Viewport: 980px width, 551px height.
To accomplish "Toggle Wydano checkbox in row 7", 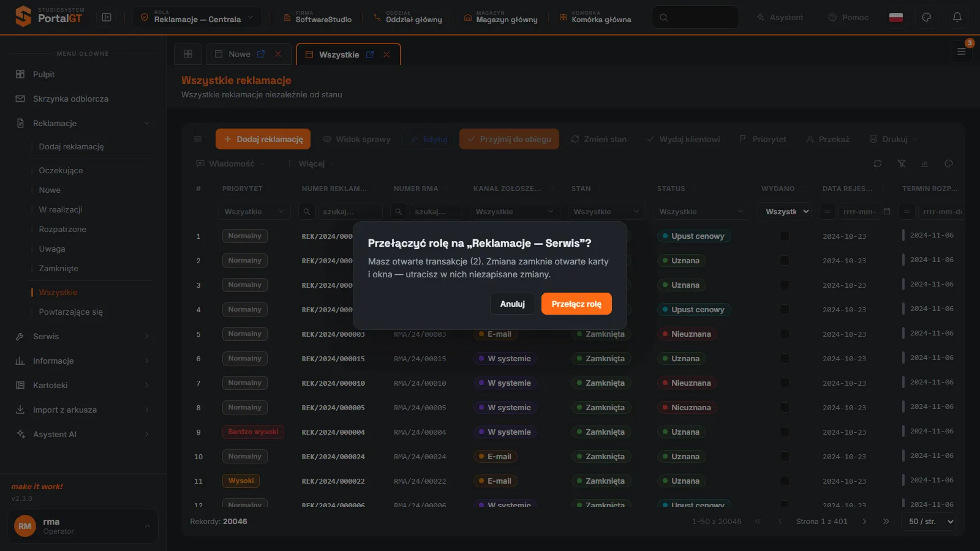I will [x=784, y=383].
